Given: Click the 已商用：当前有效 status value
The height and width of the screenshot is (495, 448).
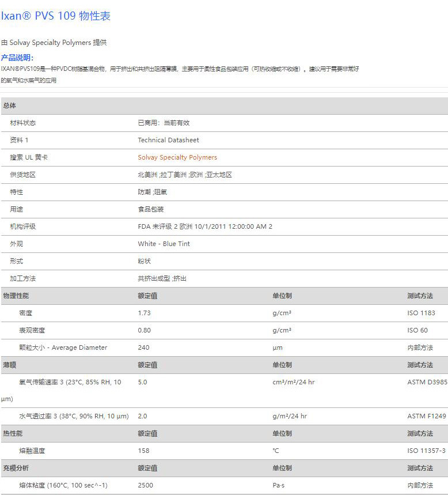Looking at the screenshot, I should pos(164,123).
